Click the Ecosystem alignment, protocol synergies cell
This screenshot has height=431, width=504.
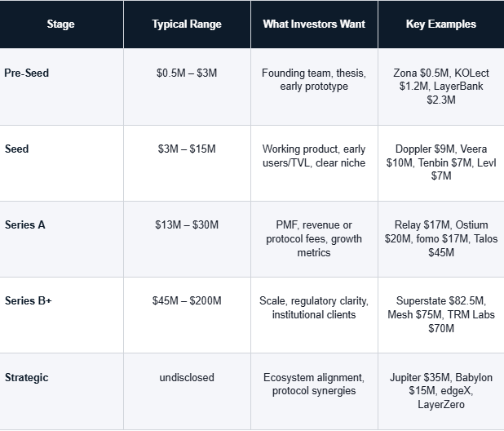click(314, 392)
